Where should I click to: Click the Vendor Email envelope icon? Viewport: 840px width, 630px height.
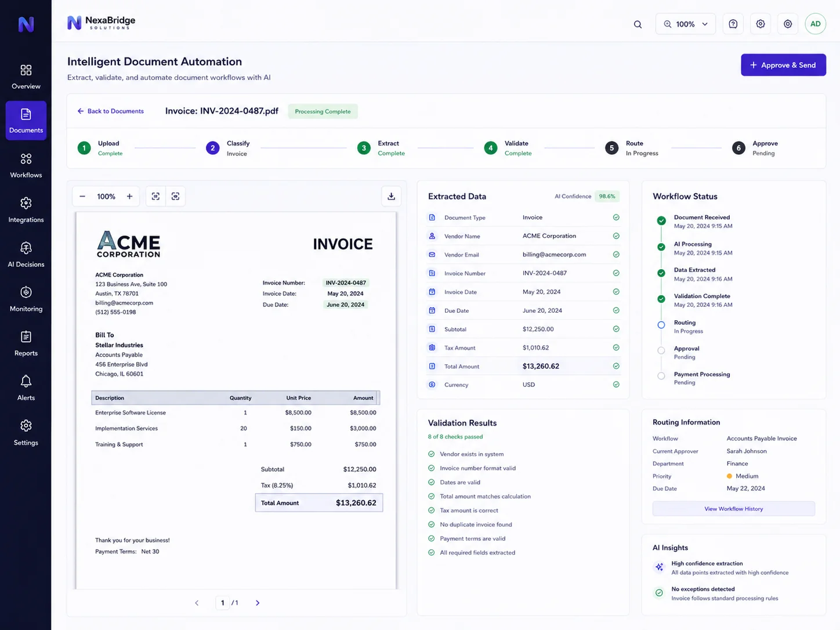432,255
